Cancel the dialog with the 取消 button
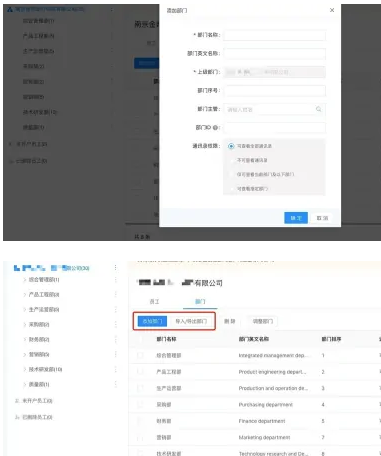The image size is (381, 456). tap(322, 218)
